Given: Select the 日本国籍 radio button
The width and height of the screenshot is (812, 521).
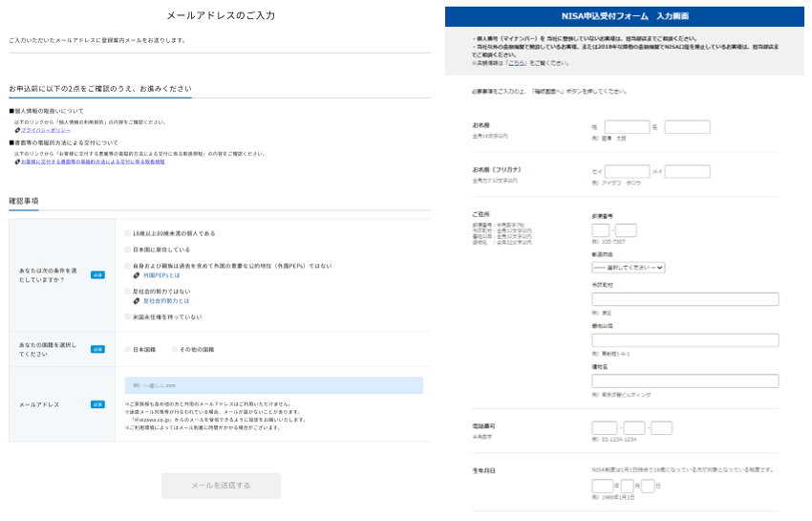Looking at the screenshot, I should pos(128,350).
